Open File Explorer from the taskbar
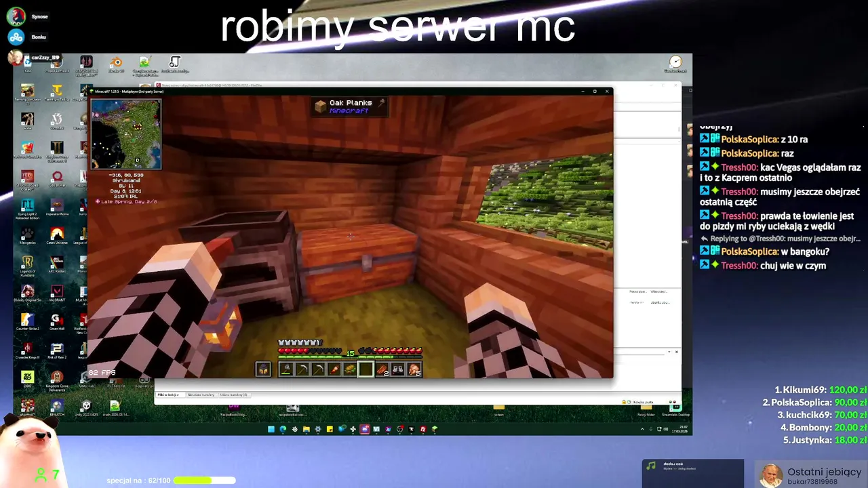Screen dimensions: 868x488 point(307,429)
